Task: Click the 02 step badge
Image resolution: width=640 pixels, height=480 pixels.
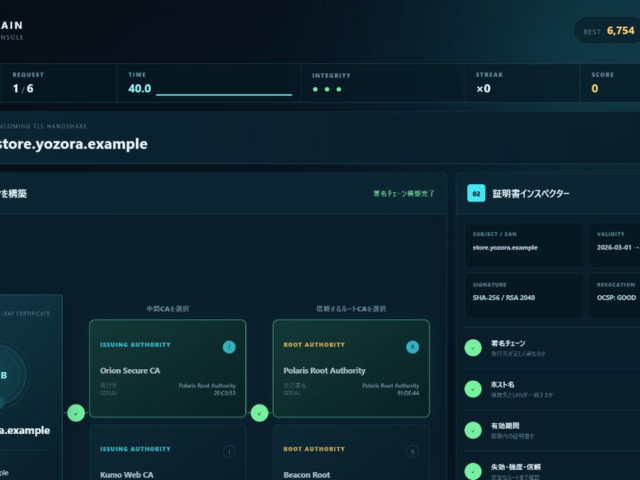Action: coord(476,193)
